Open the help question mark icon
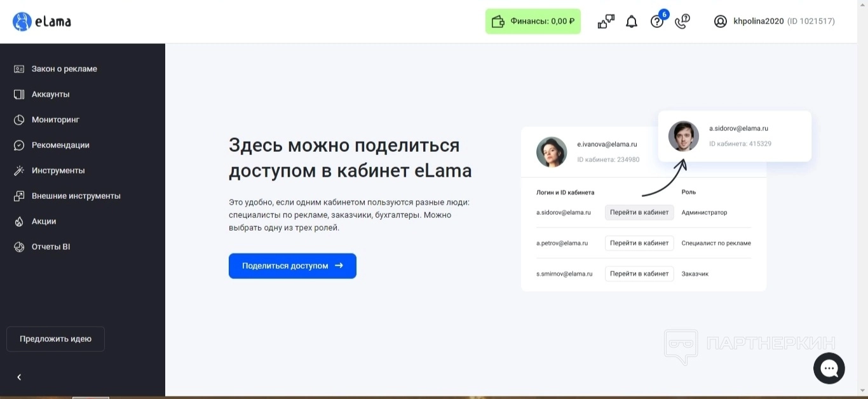The height and width of the screenshot is (399, 868). [657, 22]
